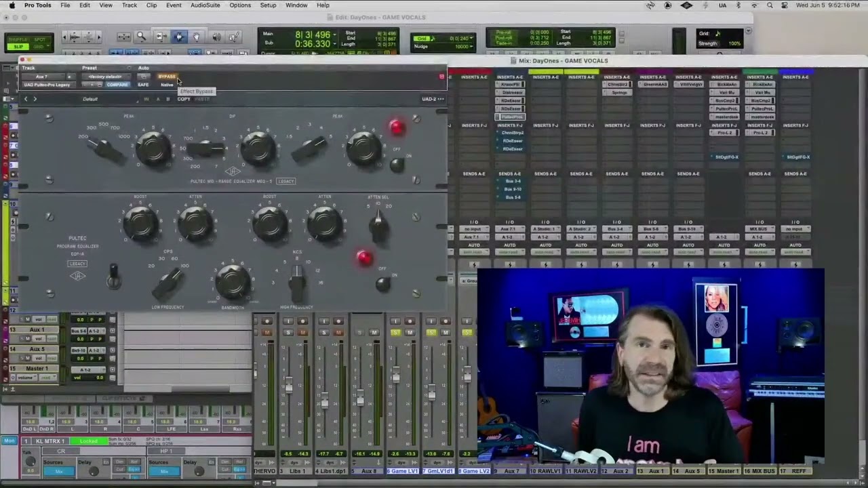Open the Track menu

(x=130, y=5)
